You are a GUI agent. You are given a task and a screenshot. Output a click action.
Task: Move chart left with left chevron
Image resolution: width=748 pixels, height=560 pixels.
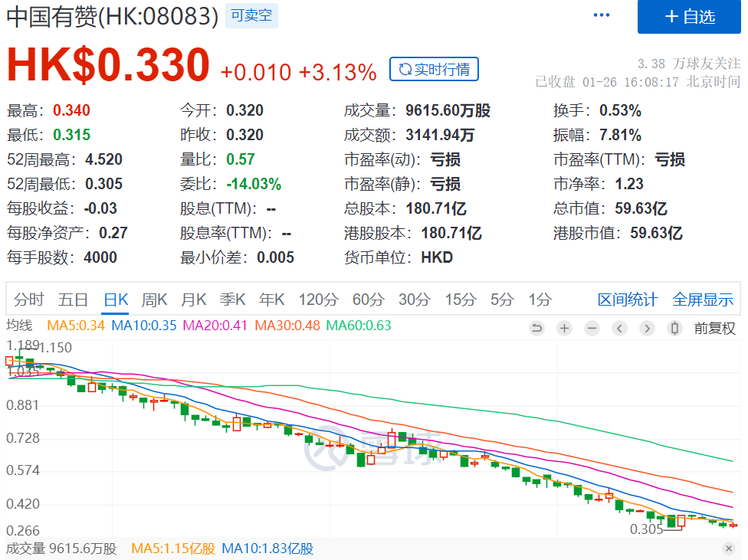click(x=620, y=328)
